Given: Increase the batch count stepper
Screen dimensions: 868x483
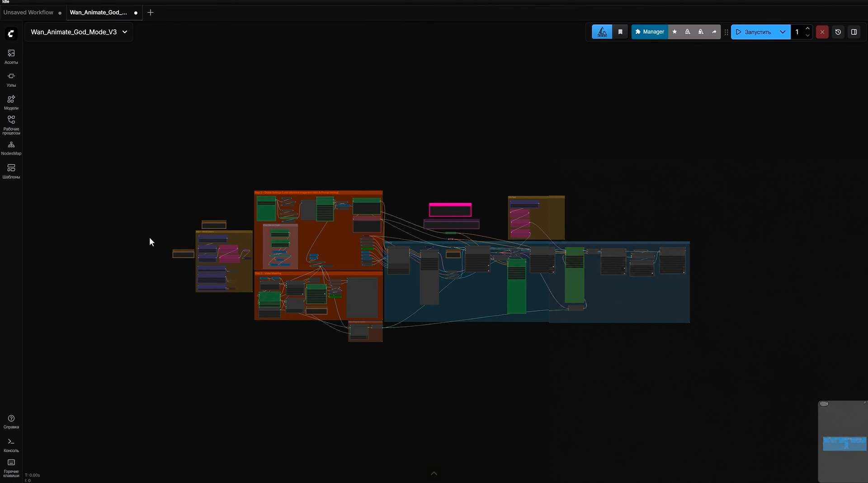Looking at the screenshot, I should point(807,28).
